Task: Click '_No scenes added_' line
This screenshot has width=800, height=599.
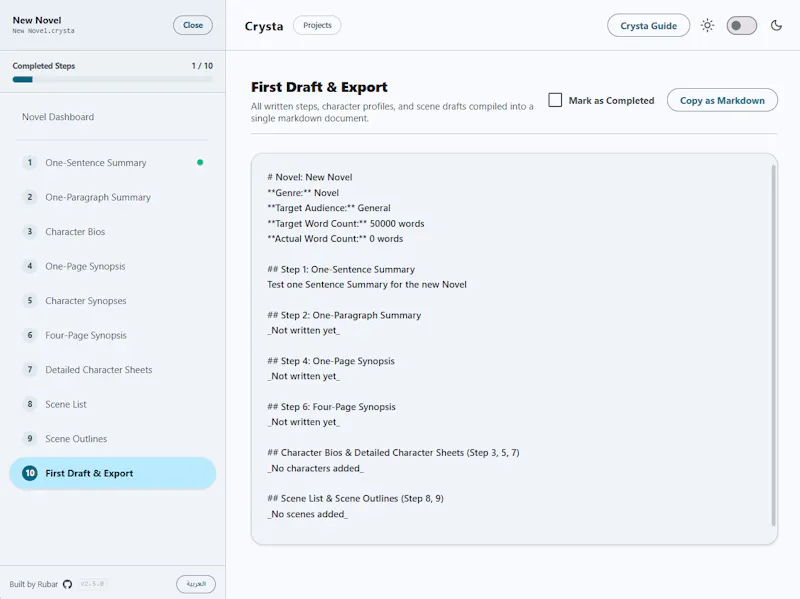Action: (308, 514)
